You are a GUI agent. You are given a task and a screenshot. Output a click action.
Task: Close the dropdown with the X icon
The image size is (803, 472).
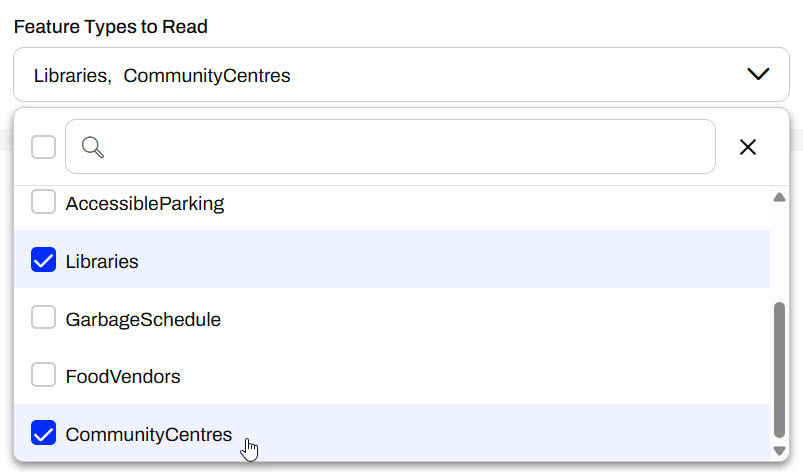747,147
